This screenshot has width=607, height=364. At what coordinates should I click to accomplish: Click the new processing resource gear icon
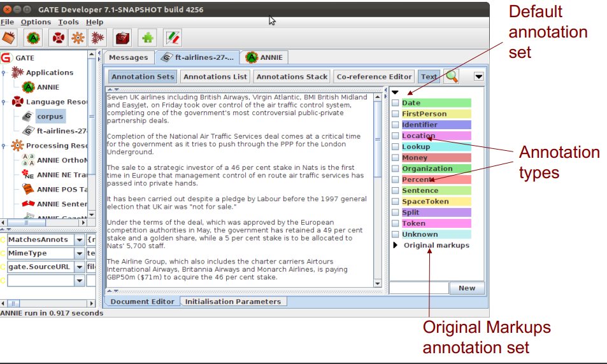point(78,38)
